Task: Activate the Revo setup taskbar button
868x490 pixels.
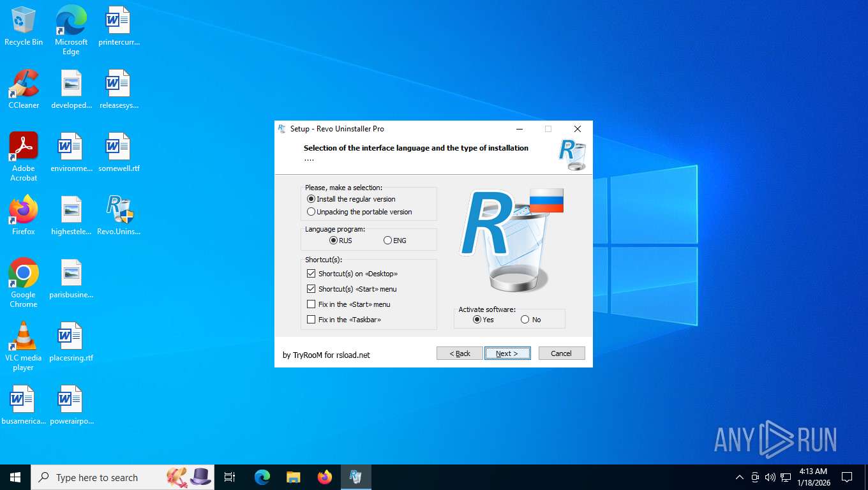Action: coord(355,477)
